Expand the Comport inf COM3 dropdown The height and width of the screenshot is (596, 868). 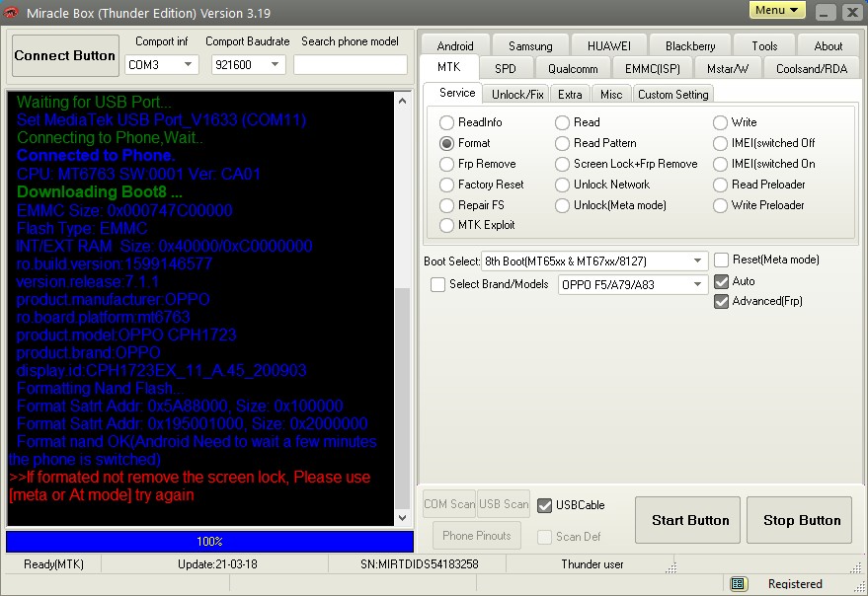click(x=189, y=65)
